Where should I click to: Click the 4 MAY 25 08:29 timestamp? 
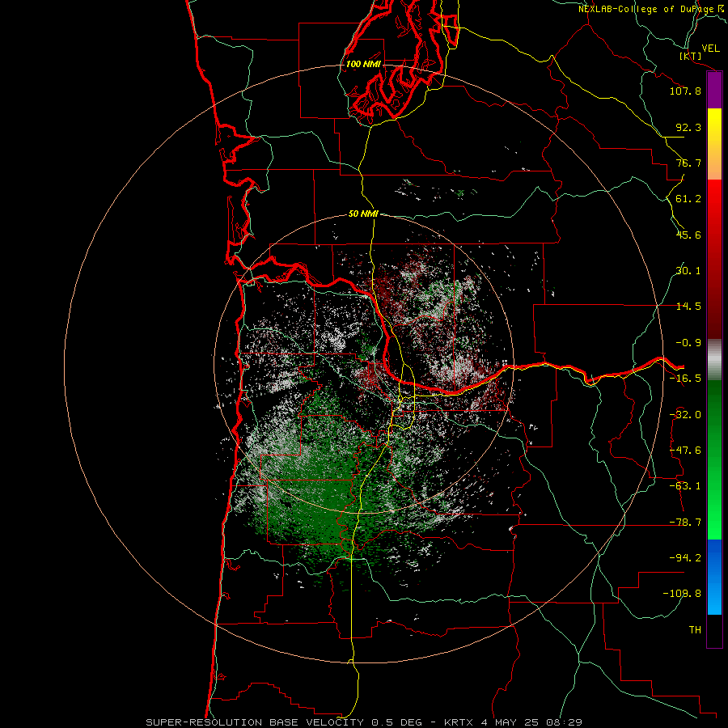coord(531,722)
